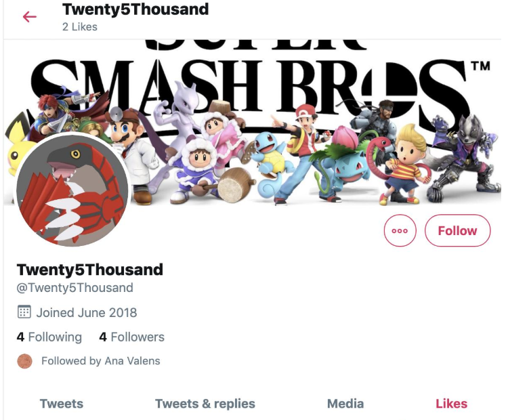Click the bold Twenty5Thousand profile name
Viewport: 508px width, 420px height.
pyautogui.click(x=89, y=270)
